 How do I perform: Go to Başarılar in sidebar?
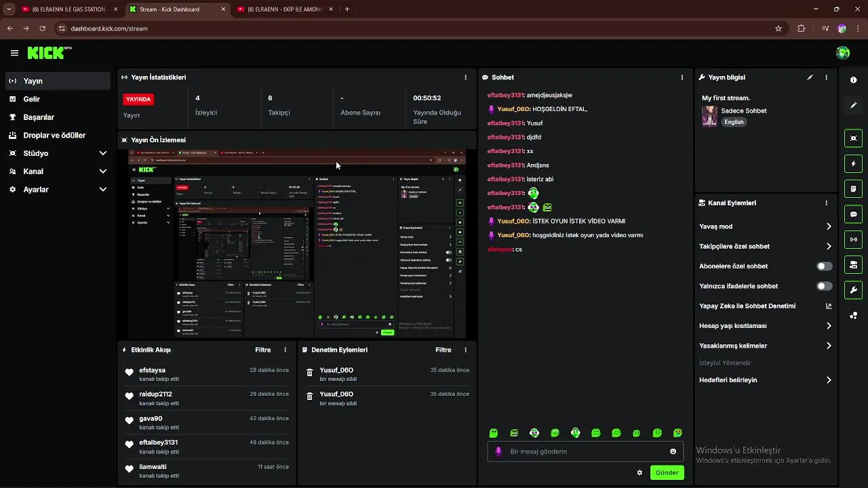click(58, 117)
